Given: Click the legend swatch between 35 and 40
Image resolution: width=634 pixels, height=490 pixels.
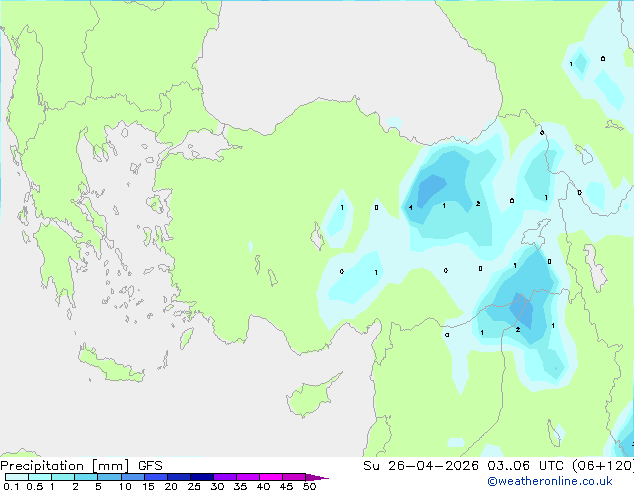Looking at the screenshot, I should [x=247, y=477].
